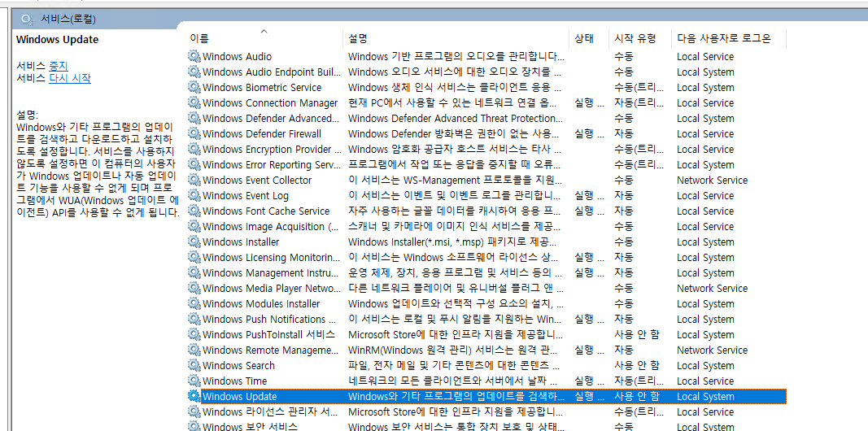
Task: Select the Windows Audio service name
Action: pyautogui.click(x=237, y=56)
